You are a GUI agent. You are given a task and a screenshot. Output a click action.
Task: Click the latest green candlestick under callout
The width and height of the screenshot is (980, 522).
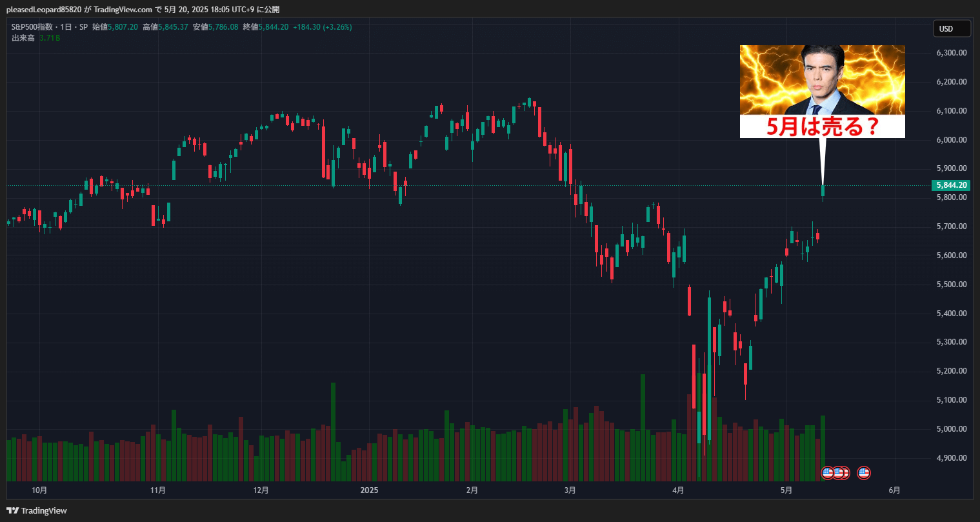[823, 190]
